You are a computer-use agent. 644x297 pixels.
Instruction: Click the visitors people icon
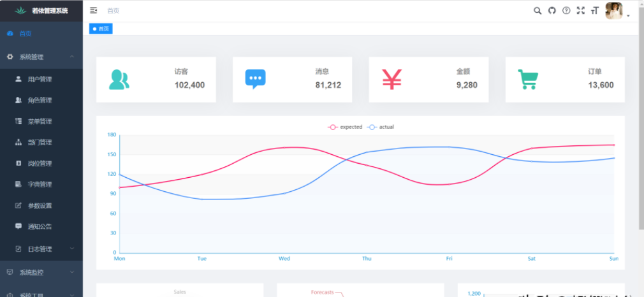tap(119, 80)
